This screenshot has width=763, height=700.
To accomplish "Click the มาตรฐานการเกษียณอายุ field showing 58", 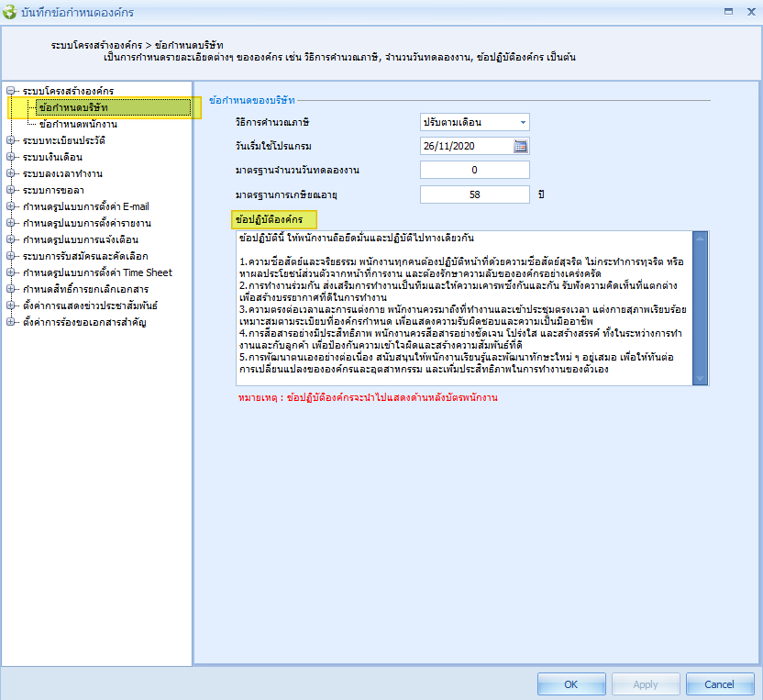I will coord(474,194).
